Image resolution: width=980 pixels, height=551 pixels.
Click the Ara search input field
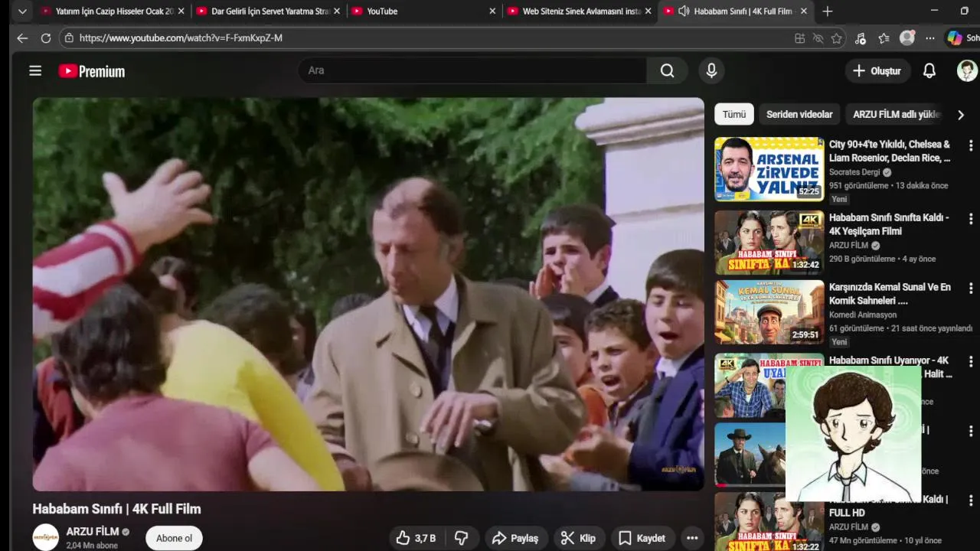(x=472, y=70)
